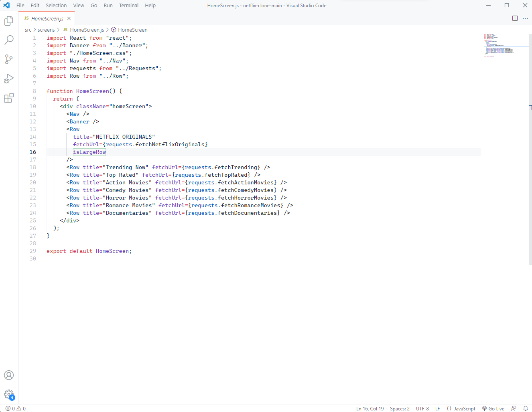The height and width of the screenshot is (412, 532).
Task: Click the isLargeRow prop in code
Action: point(89,152)
